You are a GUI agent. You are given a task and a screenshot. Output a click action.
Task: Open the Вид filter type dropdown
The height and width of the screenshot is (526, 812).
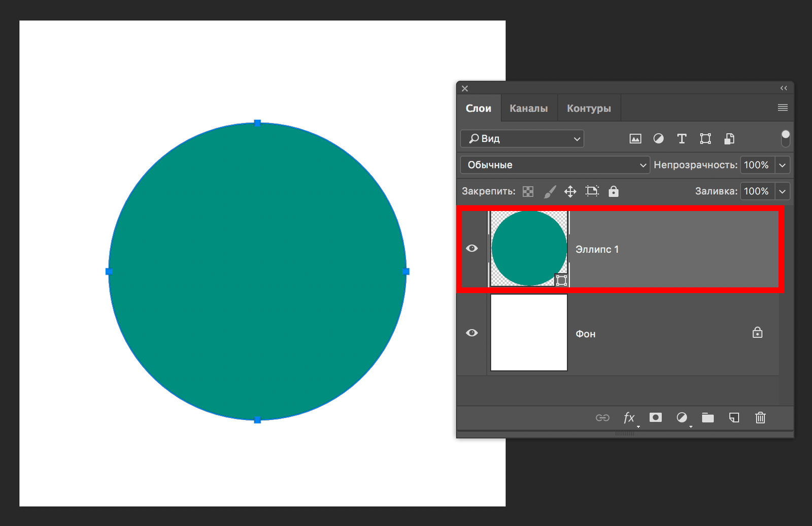click(x=522, y=139)
